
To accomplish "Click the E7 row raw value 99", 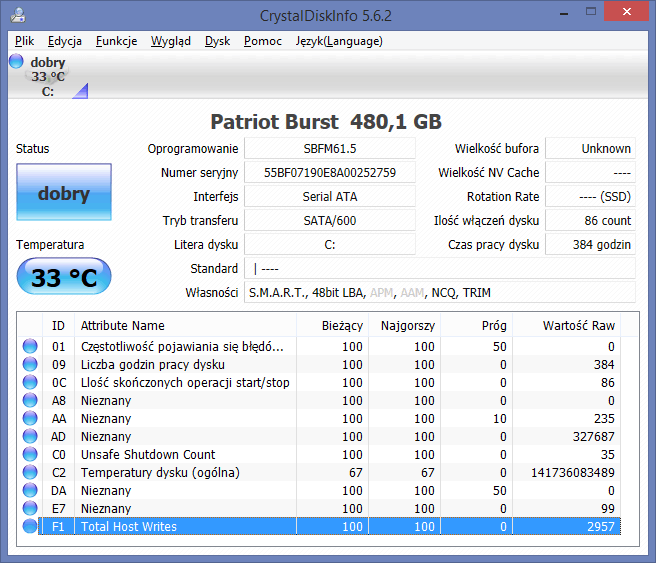I will click(607, 509).
